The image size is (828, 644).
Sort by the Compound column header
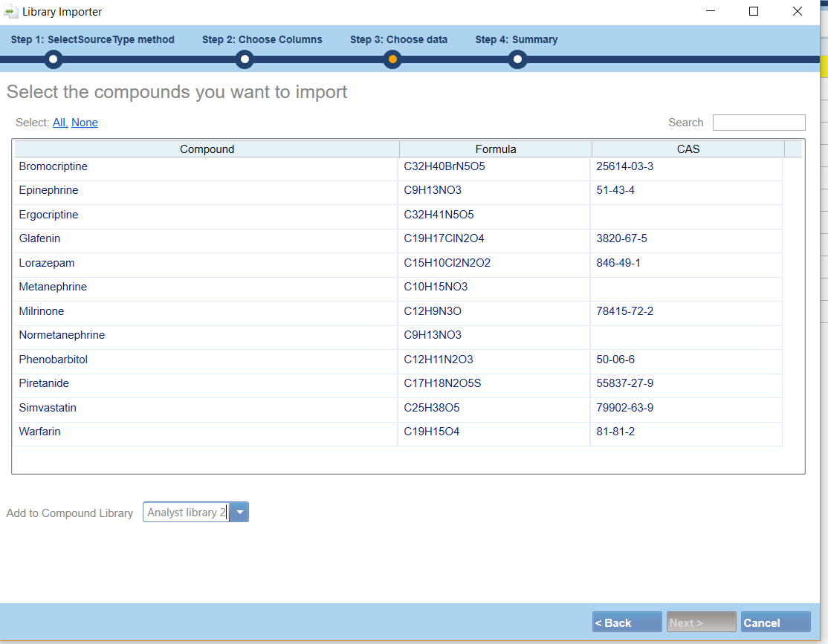point(207,149)
